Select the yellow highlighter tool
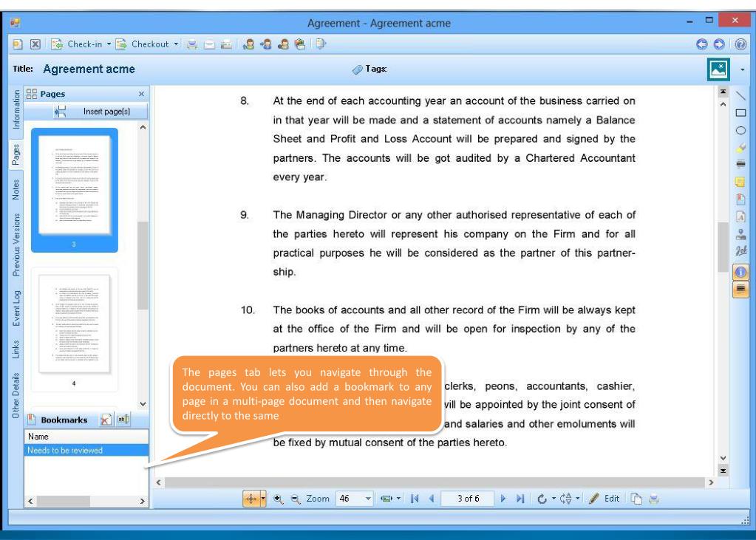 740,148
